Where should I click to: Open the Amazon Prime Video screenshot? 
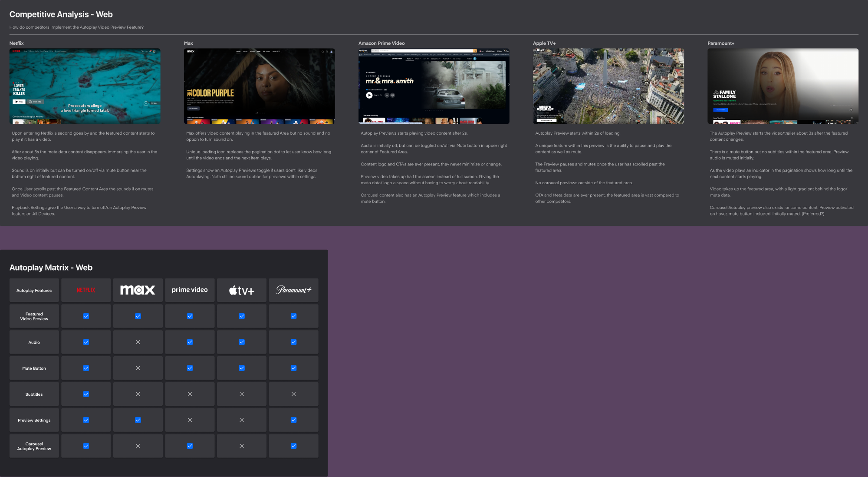tap(434, 86)
